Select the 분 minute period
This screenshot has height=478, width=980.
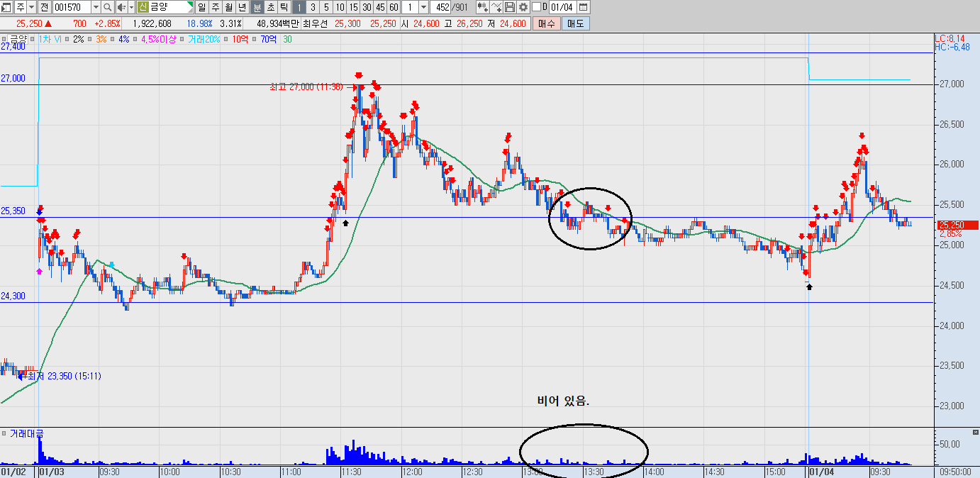point(257,7)
